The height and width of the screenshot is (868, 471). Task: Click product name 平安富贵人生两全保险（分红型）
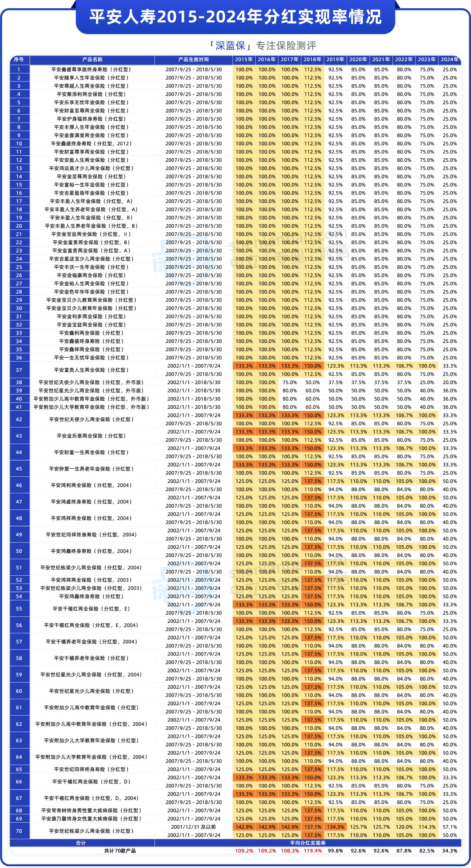coord(92,370)
